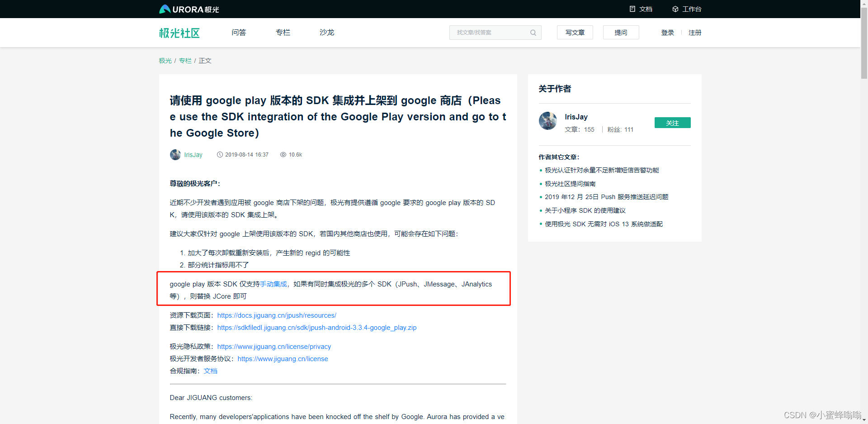Click the 极光社区 community logo
This screenshot has height=424, width=868.
click(x=179, y=33)
